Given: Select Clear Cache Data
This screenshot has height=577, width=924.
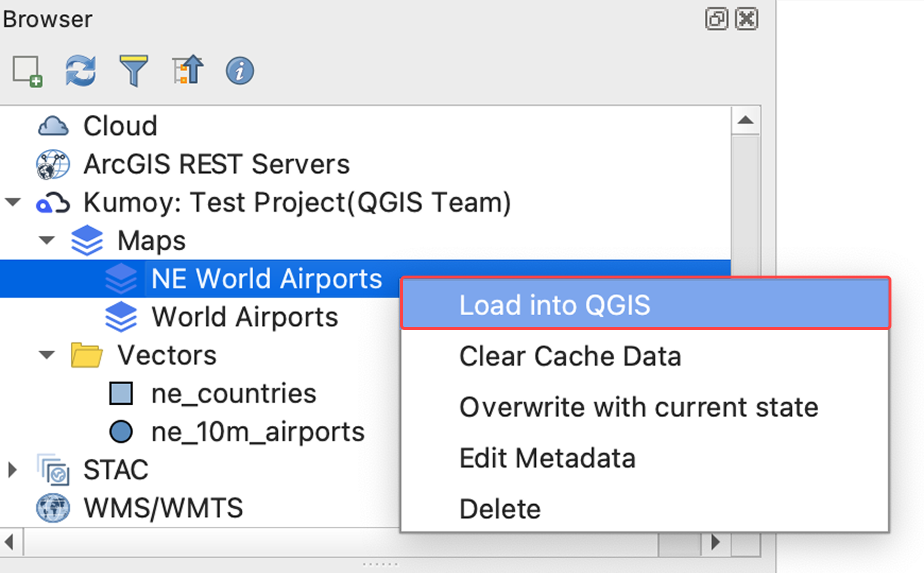Looking at the screenshot, I should click(x=570, y=356).
